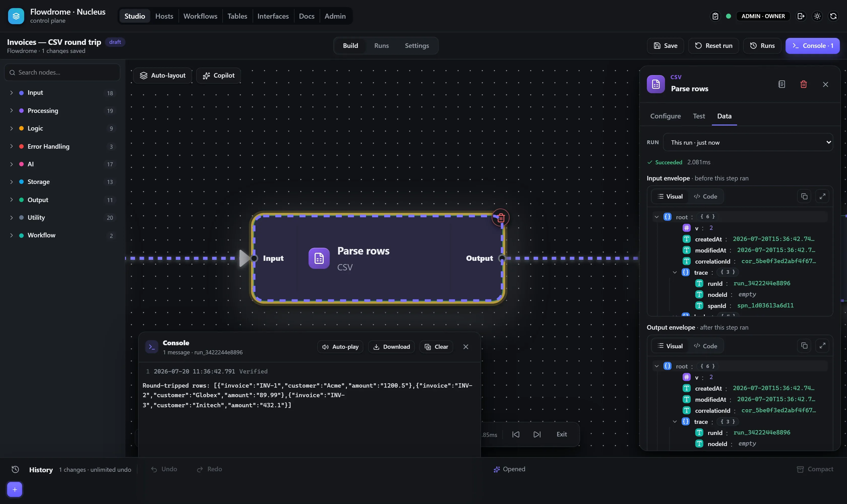Clear the console messages
847x504 pixels.
pyautogui.click(x=436, y=347)
